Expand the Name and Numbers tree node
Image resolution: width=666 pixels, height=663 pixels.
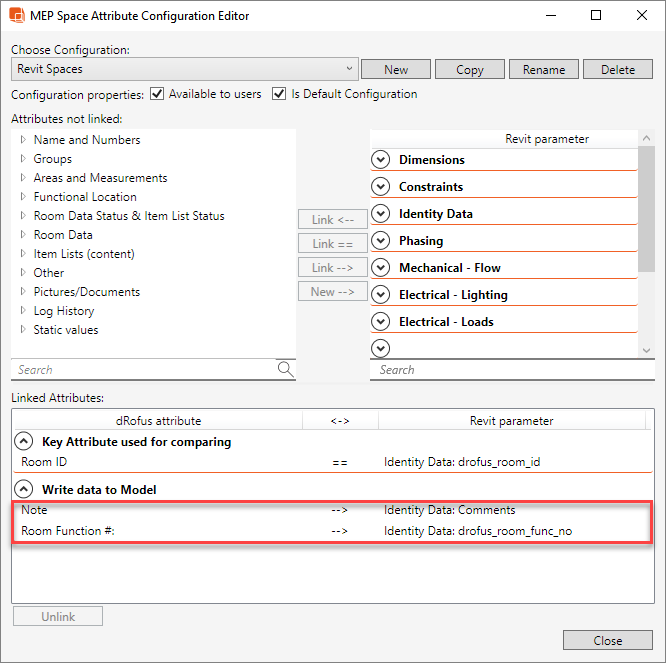tap(23, 140)
